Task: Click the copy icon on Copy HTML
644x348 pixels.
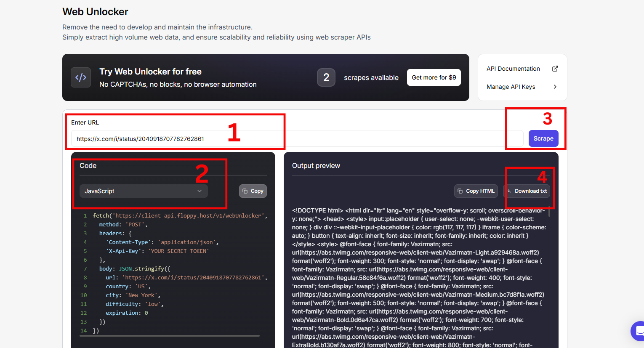Action: click(x=460, y=191)
